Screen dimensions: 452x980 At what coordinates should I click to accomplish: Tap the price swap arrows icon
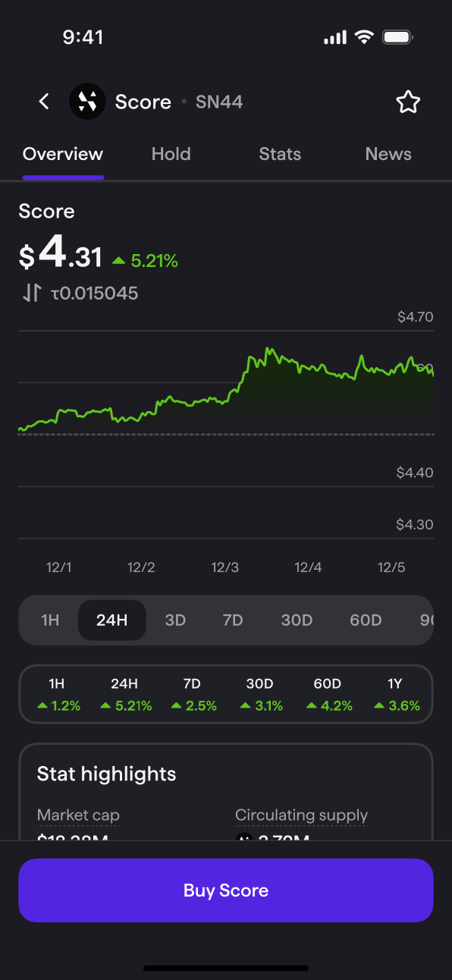tap(31, 293)
